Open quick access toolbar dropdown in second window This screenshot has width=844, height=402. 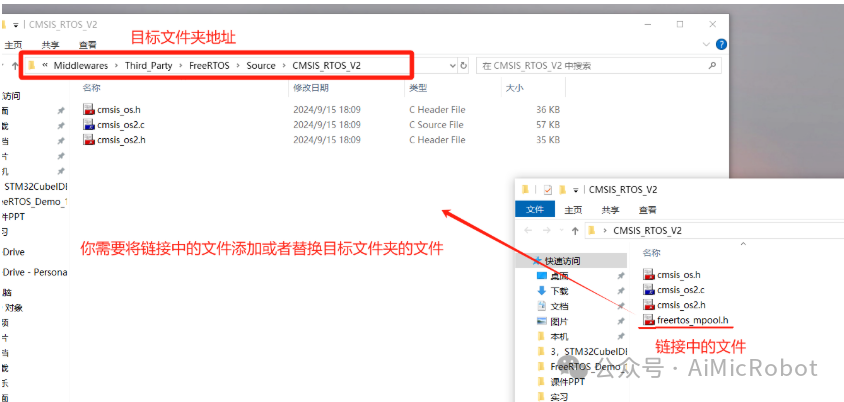pos(575,189)
